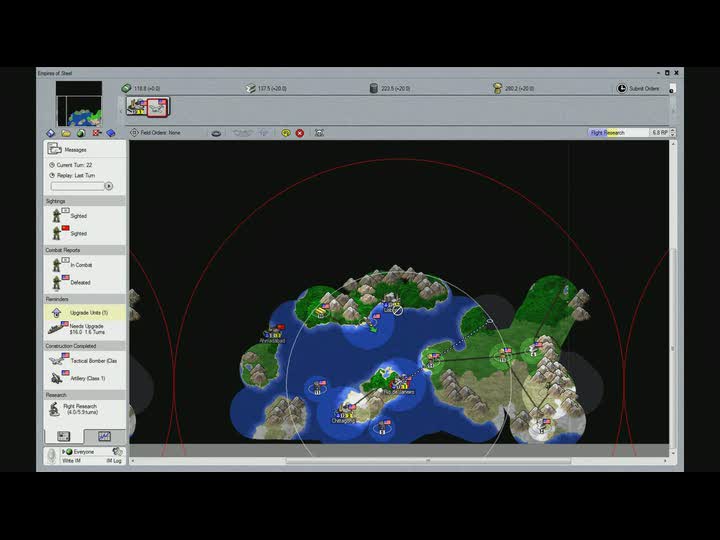Screen dimensions: 720x540
Task: Click the gold food resource icon
Action: coord(497,88)
